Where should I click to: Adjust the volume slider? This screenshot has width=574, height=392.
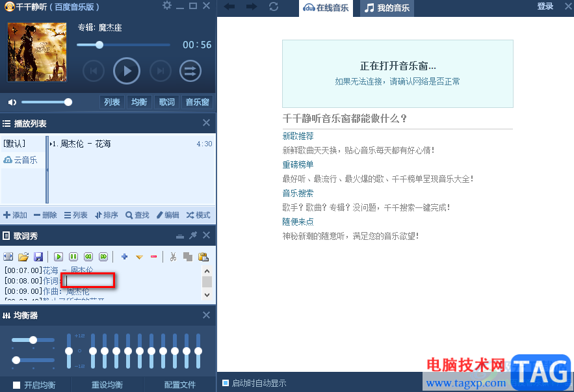pyautogui.click(x=47, y=102)
